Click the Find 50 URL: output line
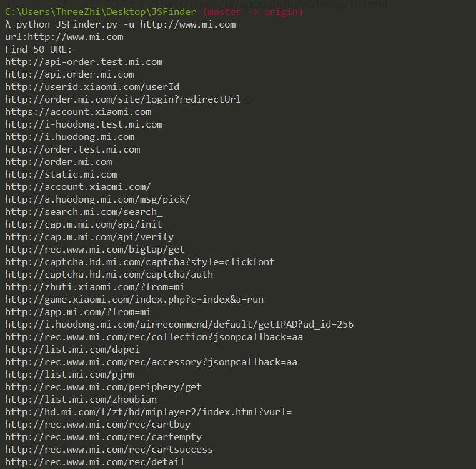The width and height of the screenshot is (476, 469). coord(39,49)
